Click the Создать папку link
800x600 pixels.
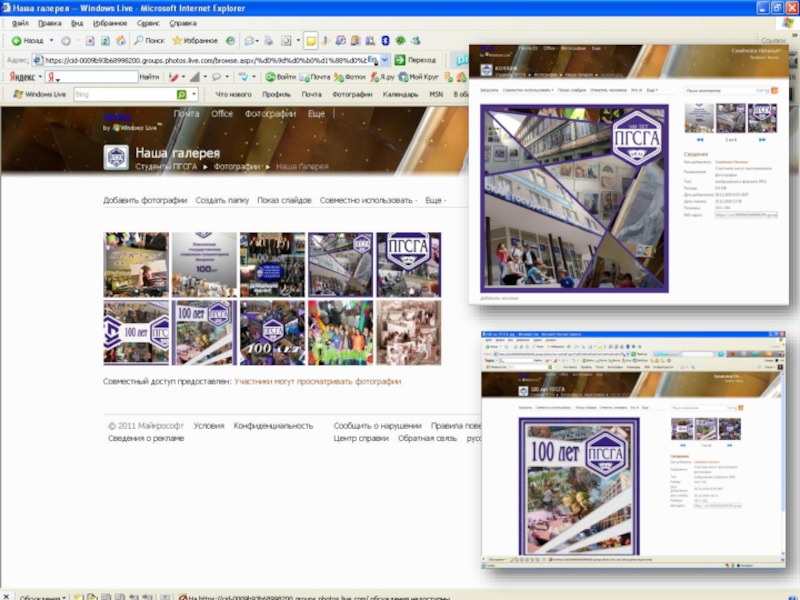[222, 200]
